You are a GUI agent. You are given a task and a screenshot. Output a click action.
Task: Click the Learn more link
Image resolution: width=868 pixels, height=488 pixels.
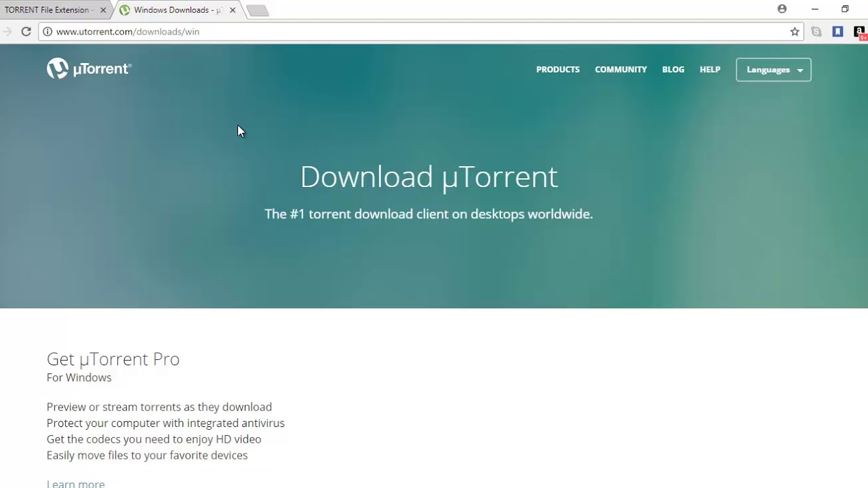(x=76, y=483)
